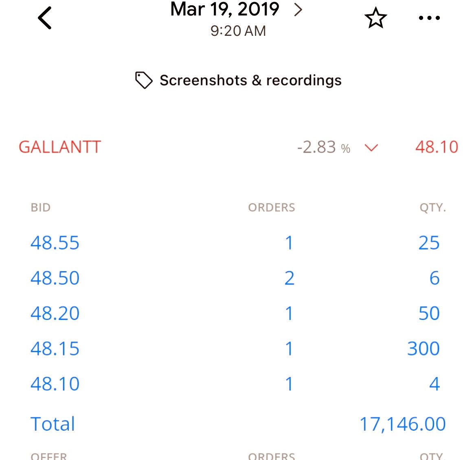The height and width of the screenshot is (460, 476).
Task: Go to next date using the chevron after Mar 19, 2019
Action: click(x=298, y=10)
